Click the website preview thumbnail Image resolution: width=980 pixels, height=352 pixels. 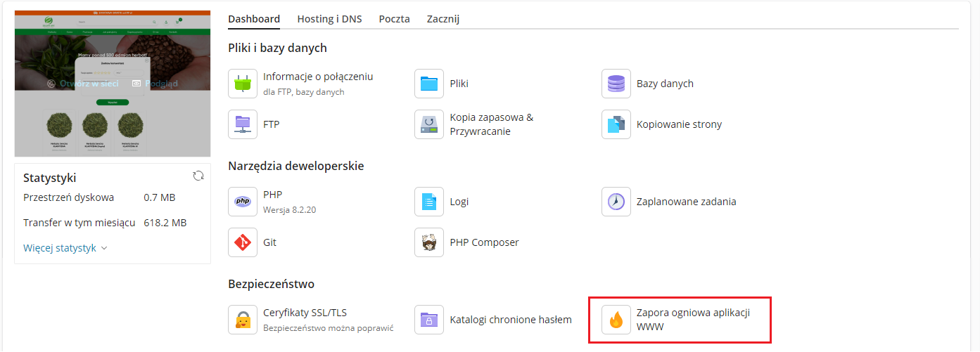click(x=113, y=84)
